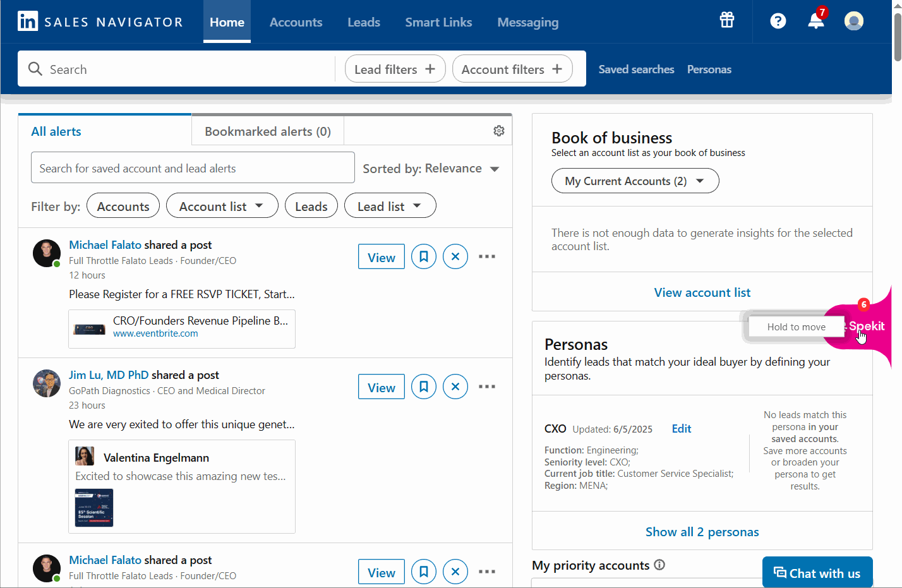Open www.eventbrite.com link

[155, 333]
